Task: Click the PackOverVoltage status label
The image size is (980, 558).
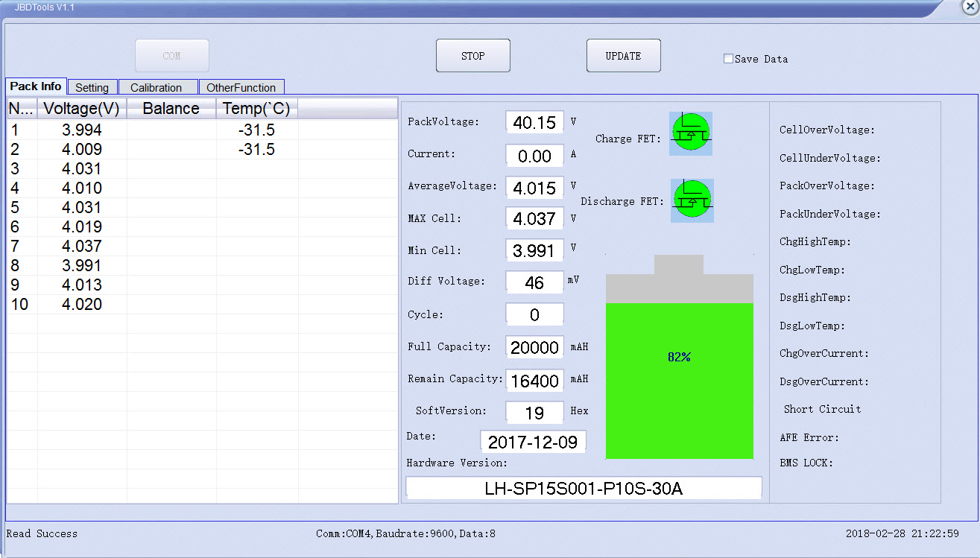Action: point(827,186)
